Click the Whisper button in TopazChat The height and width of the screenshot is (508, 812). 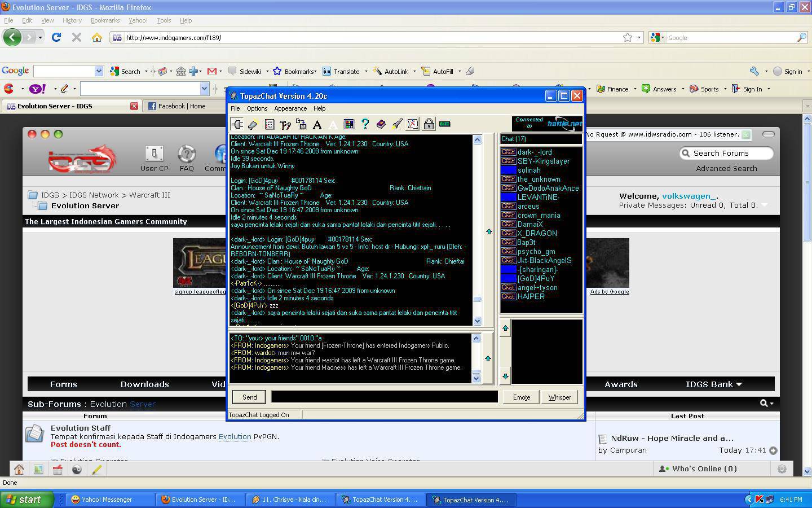tap(559, 397)
